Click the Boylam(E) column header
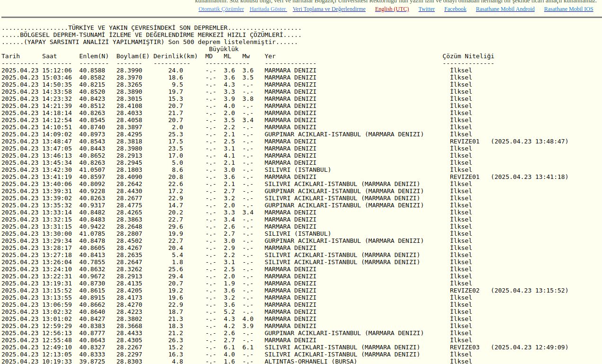This screenshot has width=602, height=364. click(133, 56)
